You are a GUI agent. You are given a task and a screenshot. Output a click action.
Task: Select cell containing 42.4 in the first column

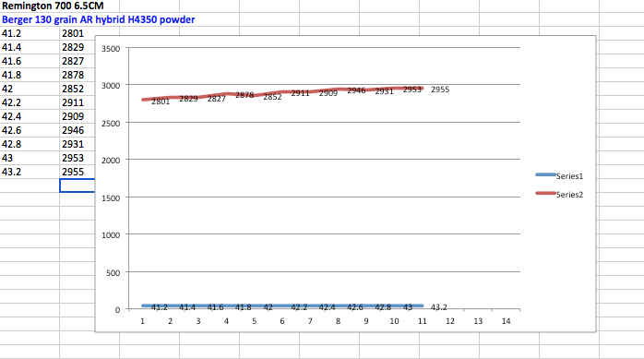30,116
